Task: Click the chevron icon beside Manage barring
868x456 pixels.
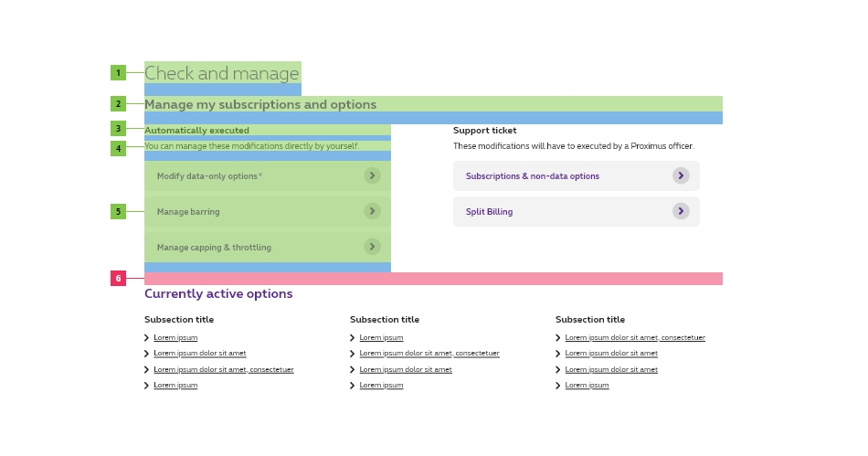Action: pos(372,211)
